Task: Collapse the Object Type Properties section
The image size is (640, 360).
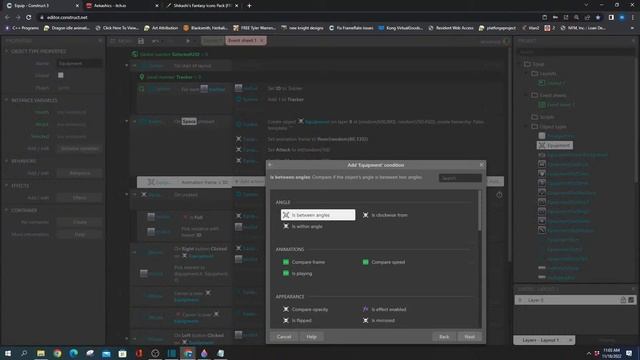Action: 7,51
